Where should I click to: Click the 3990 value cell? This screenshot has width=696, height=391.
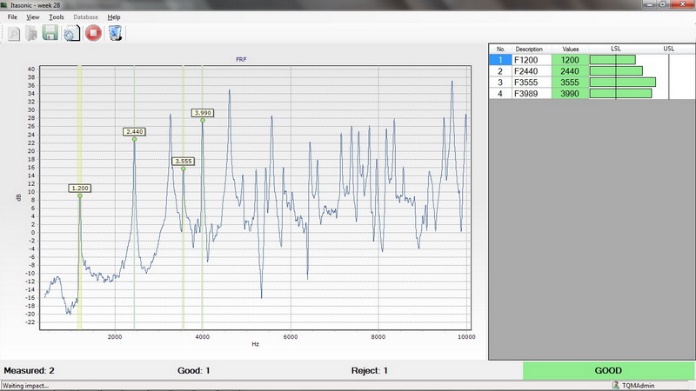point(570,94)
